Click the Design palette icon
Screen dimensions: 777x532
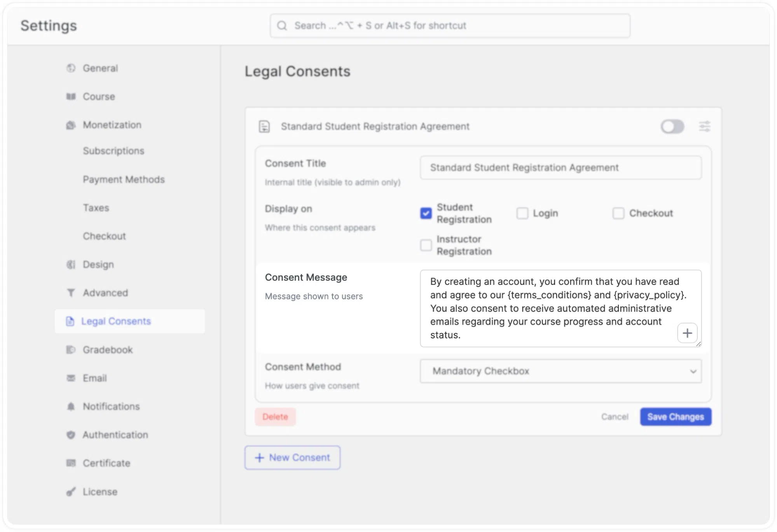[x=71, y=264]
